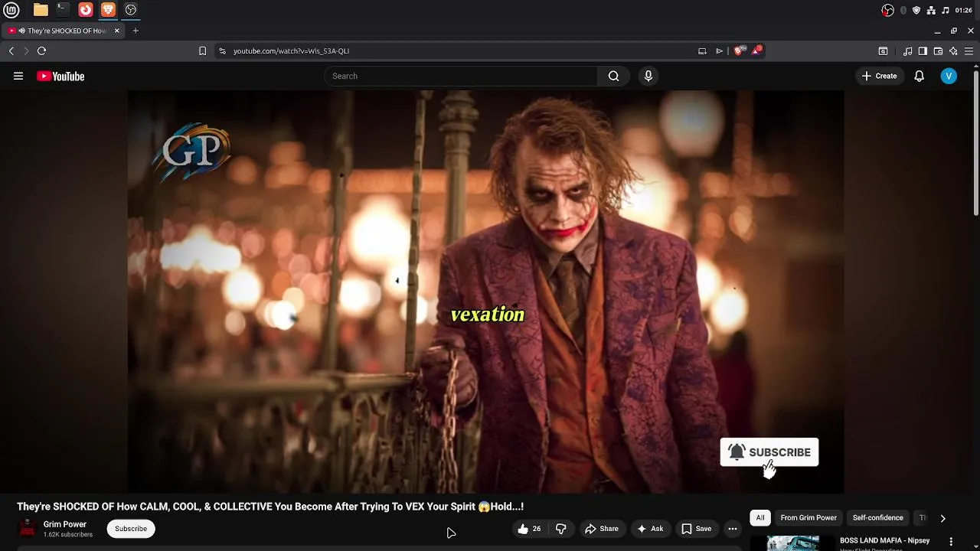Image resolution: width=980 pixels, height=551 pixels.
Task: Save the video to a playlist
Action: (x=696, y=529)
